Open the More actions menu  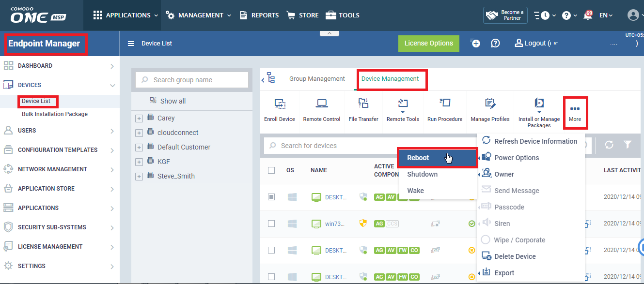pyautogui.click(x=575, y=113)
